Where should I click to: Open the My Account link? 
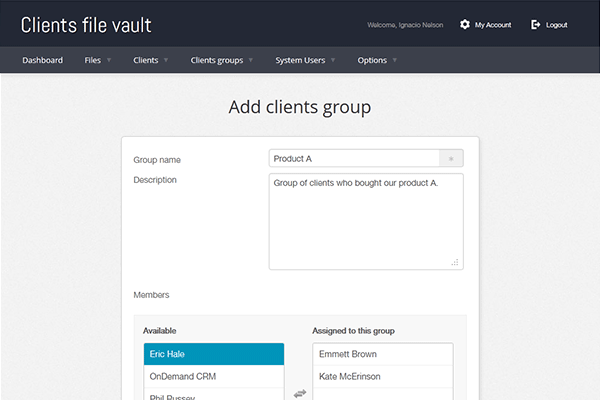pos(492,24)
